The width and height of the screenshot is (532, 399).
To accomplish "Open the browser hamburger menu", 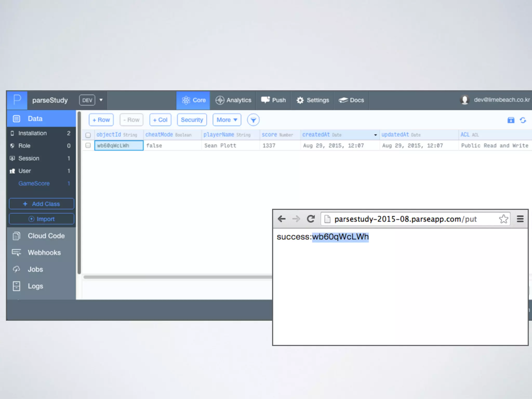I will [x=520, y=219].
